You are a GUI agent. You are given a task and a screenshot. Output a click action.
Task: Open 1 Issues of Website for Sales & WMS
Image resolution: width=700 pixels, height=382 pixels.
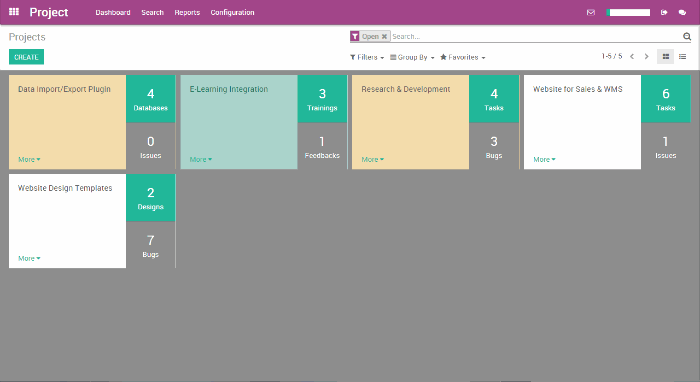(666, 146)
